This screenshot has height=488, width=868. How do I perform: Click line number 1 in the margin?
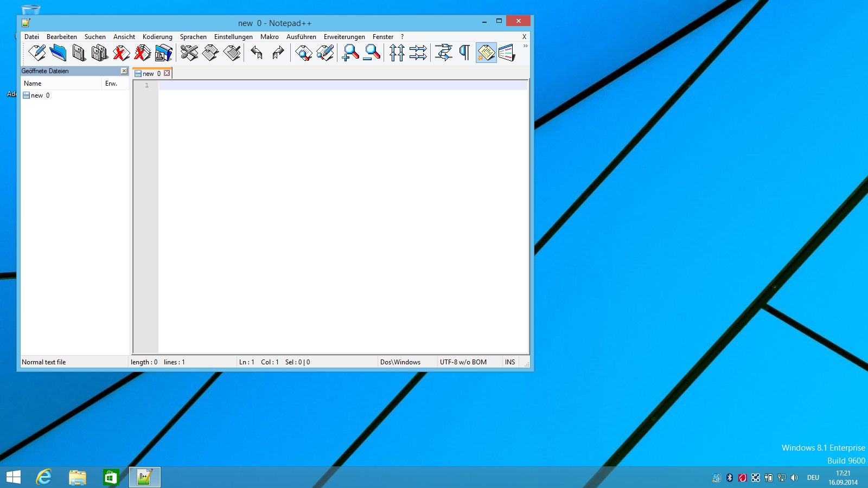pos(146,85)
